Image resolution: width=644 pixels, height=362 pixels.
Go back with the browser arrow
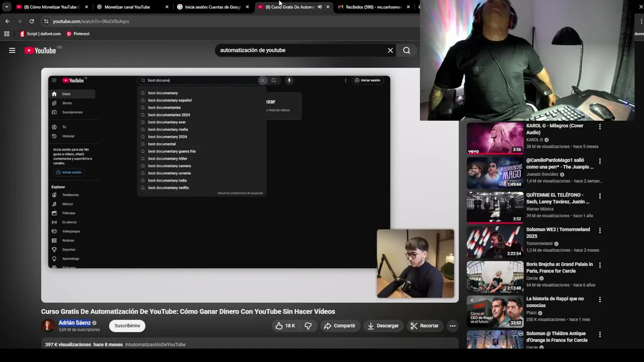coord(7,21)
